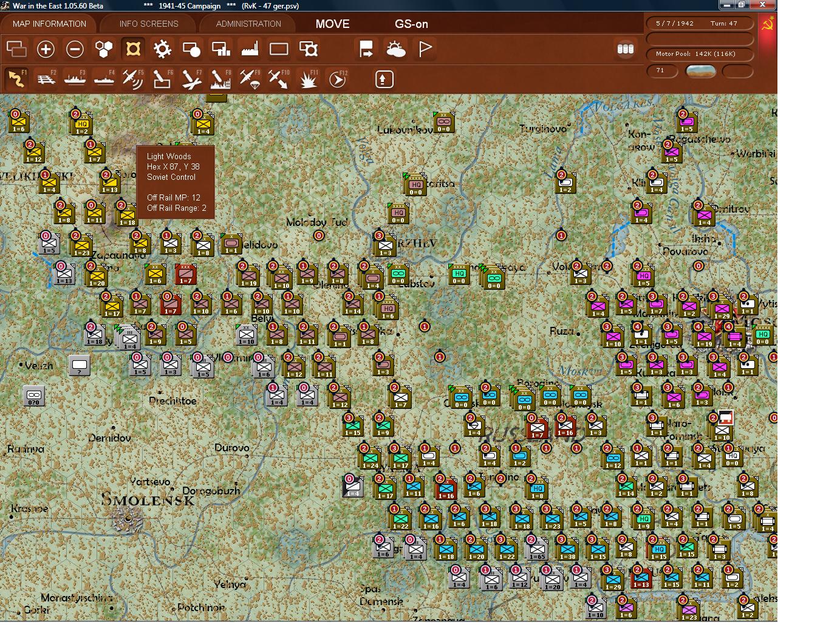
Task: Toggle the highlighted unit modes button
Action: point(133,49)
